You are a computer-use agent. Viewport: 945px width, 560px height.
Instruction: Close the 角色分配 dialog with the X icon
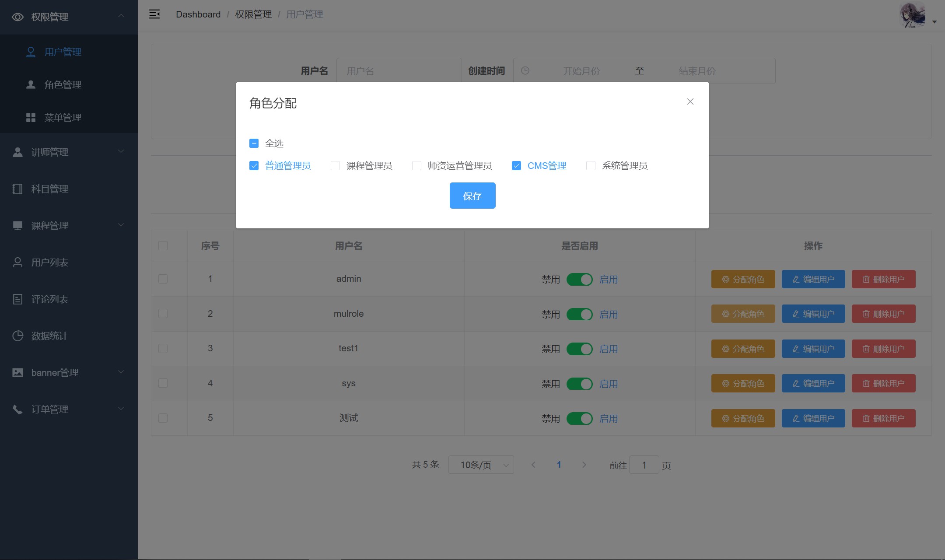coord(690,101)
